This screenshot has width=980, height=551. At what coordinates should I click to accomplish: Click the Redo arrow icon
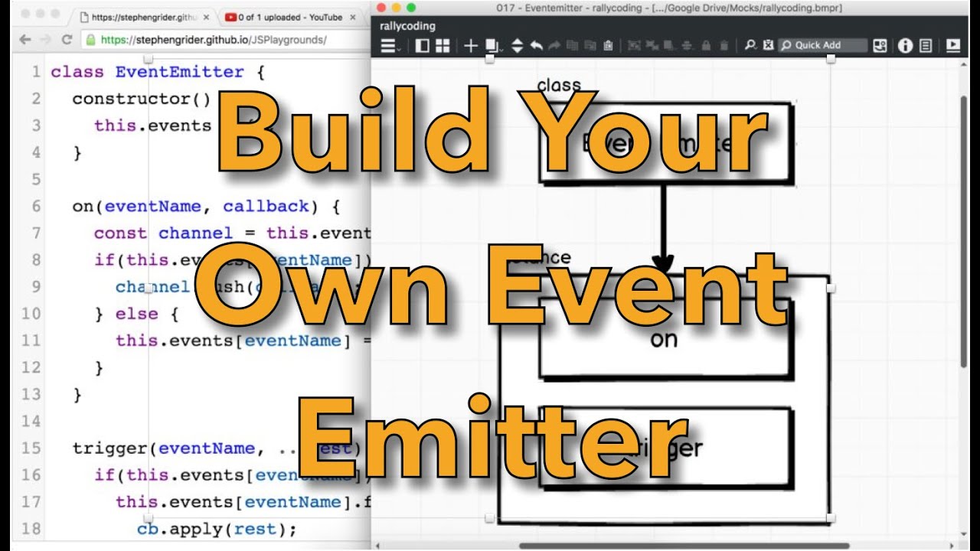pos(554,45)
